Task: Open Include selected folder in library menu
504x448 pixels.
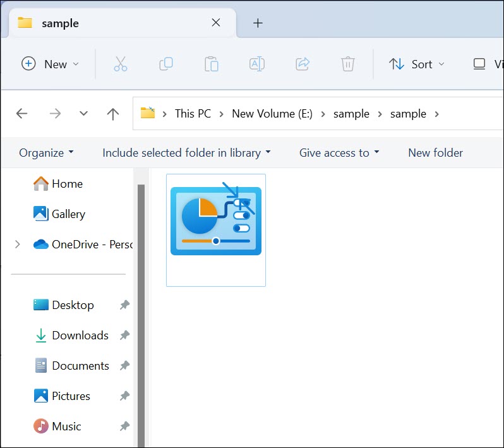Action: pos(186,153)
